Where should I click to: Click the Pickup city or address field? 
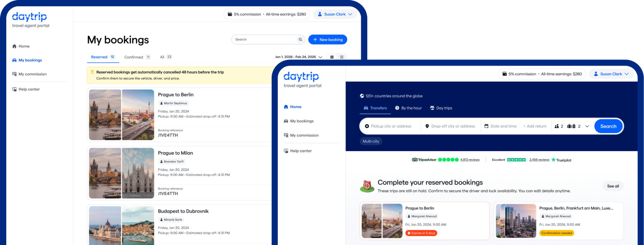click(390, 126)
